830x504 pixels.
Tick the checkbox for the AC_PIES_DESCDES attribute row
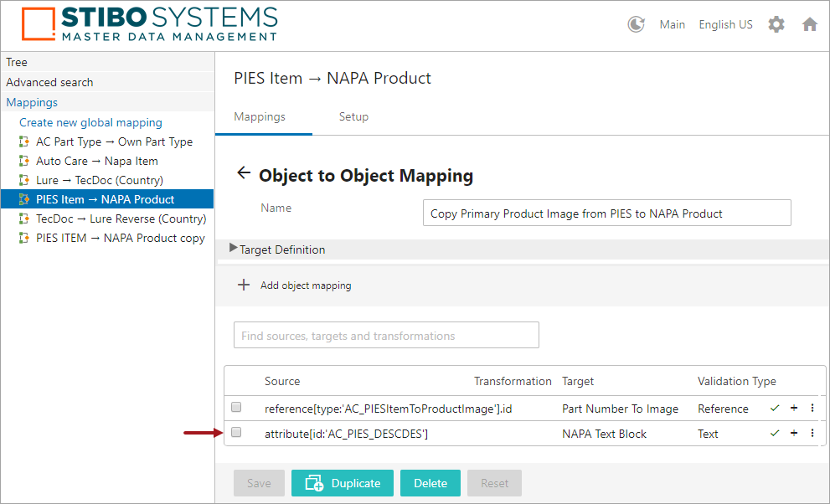coord(236,433)
